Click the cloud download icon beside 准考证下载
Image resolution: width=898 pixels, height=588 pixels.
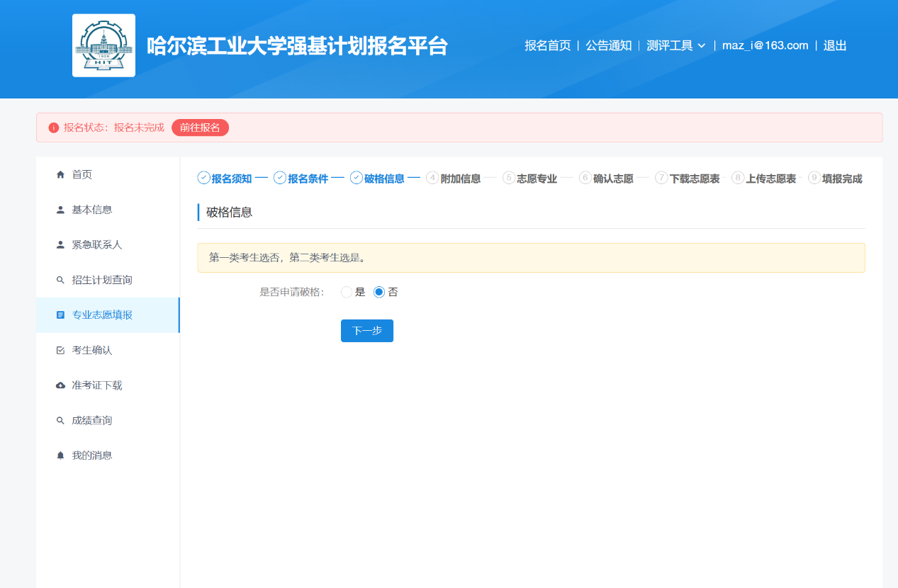(60, 385)
